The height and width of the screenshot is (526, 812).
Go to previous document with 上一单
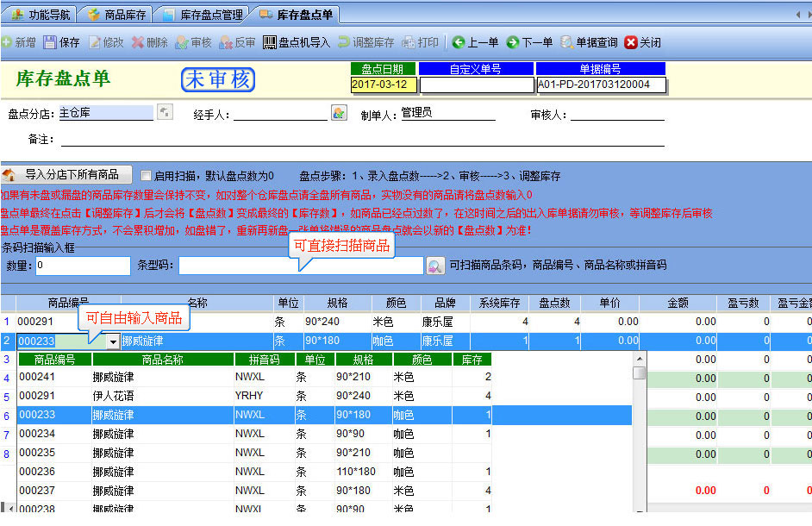pyautogui.click(x=459, y=42)
